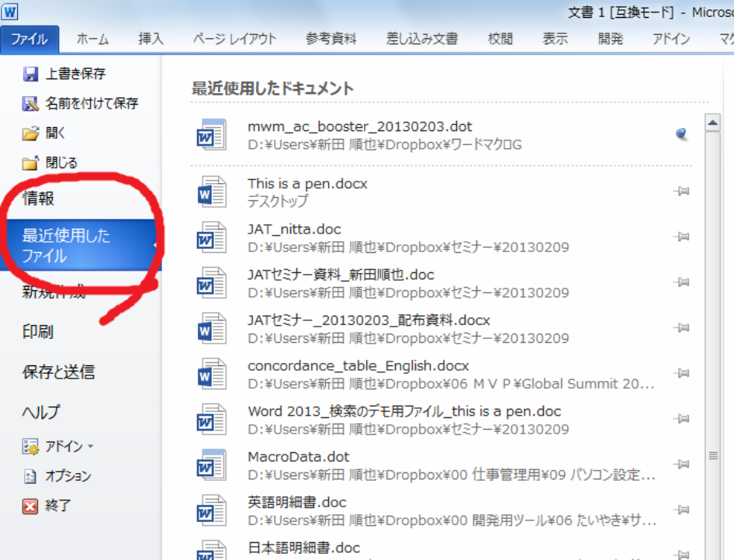Pin concordance_table_English.docx to the list
Screen dimensions: 734x560
[x=682, y=374]
